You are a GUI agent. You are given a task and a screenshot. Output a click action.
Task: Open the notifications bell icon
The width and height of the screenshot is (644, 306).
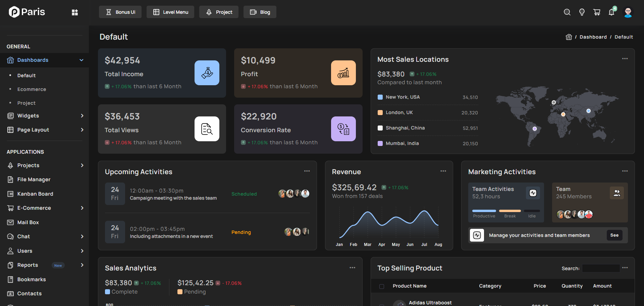[611, 12]
